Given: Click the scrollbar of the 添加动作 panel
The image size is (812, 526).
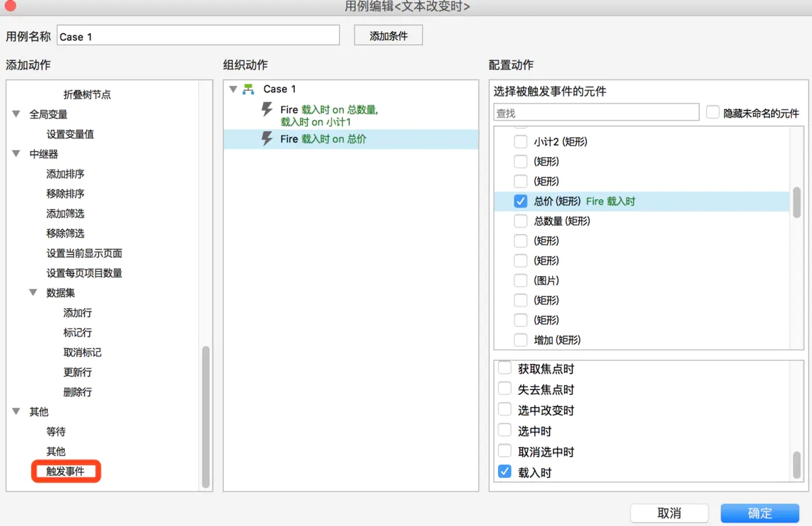Looking at the screenshot, I should click(x=206, y=406).
